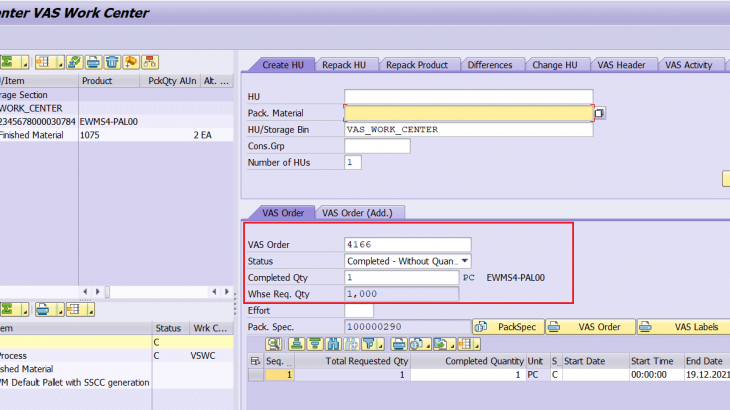The image size is (730, 410).
Task: Click the Completed Quantity column header
Action: pos(468,361)
